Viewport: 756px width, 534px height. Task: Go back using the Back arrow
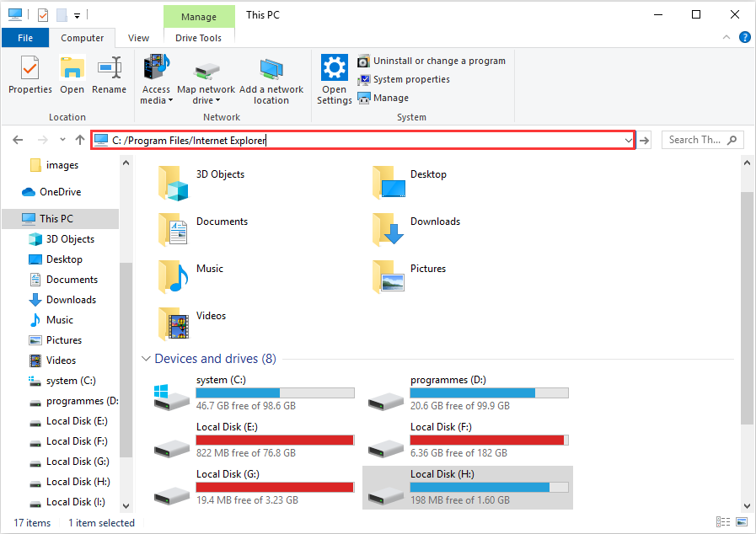(18, 140)
